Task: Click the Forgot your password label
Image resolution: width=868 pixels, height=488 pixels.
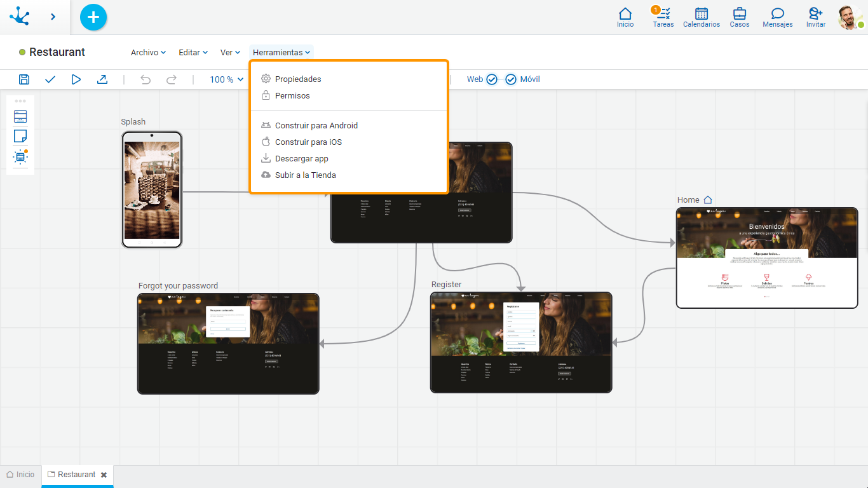Action: pyautogui.click(x=178, y=286)
